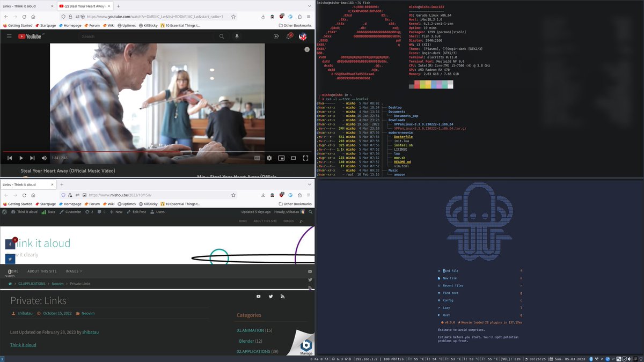This screenshot has height=362, width=644.
Task: Open ABOUT THIS SITE in dark nav bar
Action: 42,271
